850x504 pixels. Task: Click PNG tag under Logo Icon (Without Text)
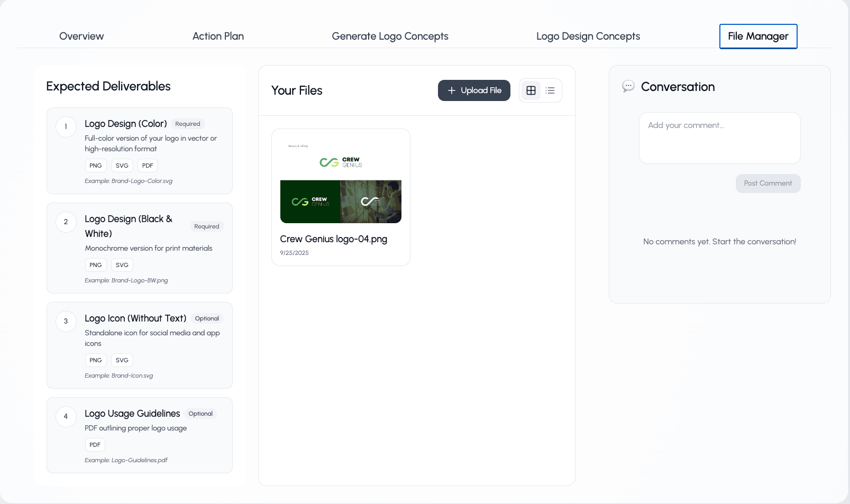96,360
